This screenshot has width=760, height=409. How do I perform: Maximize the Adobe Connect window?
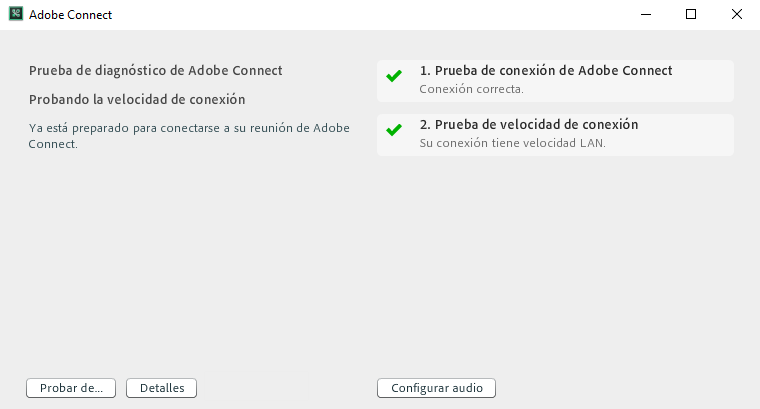691,15
